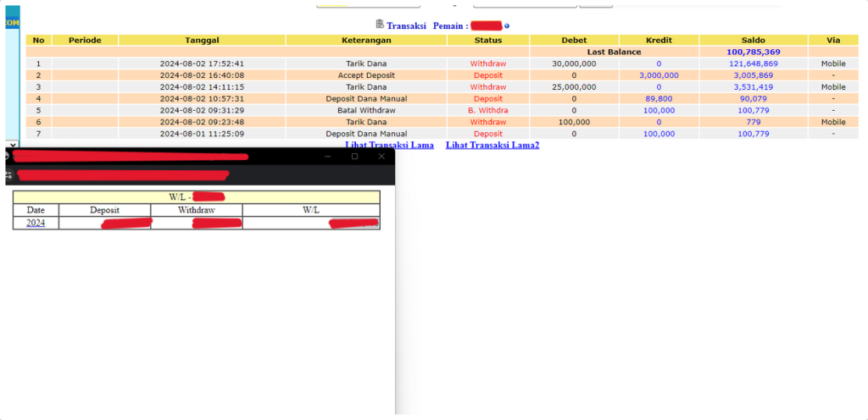
Task: Minimize the popup window
Action: point(328,157)
